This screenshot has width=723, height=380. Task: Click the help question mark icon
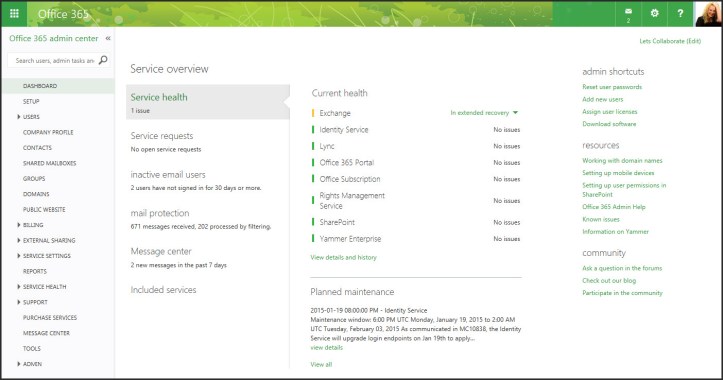pyautogui.click(x=680, y=13)
